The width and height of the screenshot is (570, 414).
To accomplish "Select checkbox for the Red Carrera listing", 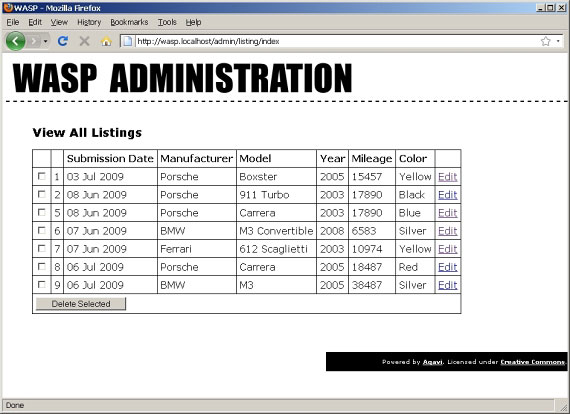I will (42, 266).
